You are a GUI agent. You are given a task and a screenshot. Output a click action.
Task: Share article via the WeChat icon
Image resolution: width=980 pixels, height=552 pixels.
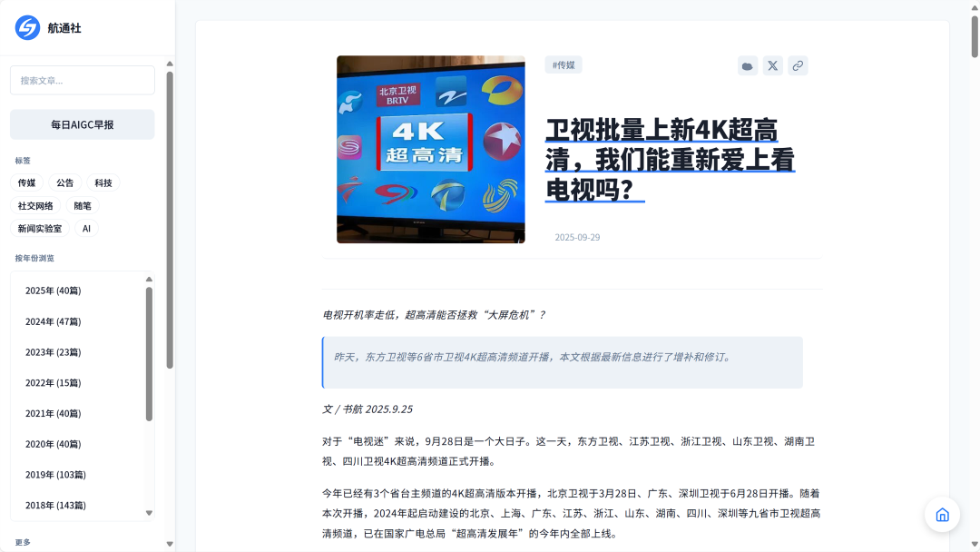coord(748,65)
